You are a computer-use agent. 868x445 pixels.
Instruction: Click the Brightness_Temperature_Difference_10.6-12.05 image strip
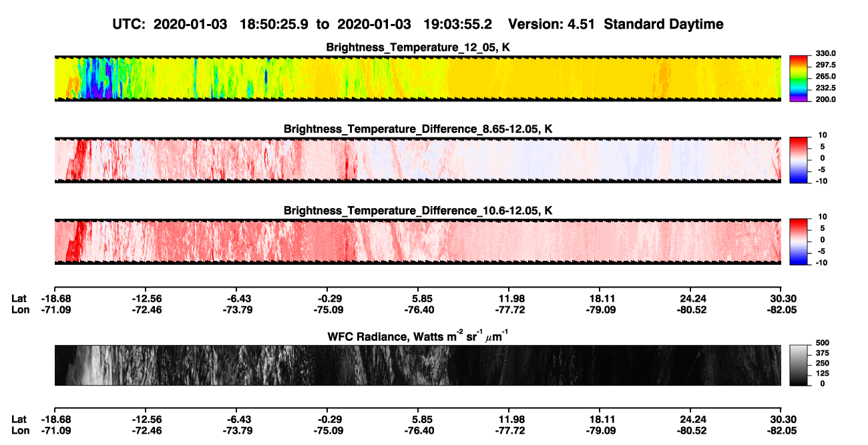point(417,241)
